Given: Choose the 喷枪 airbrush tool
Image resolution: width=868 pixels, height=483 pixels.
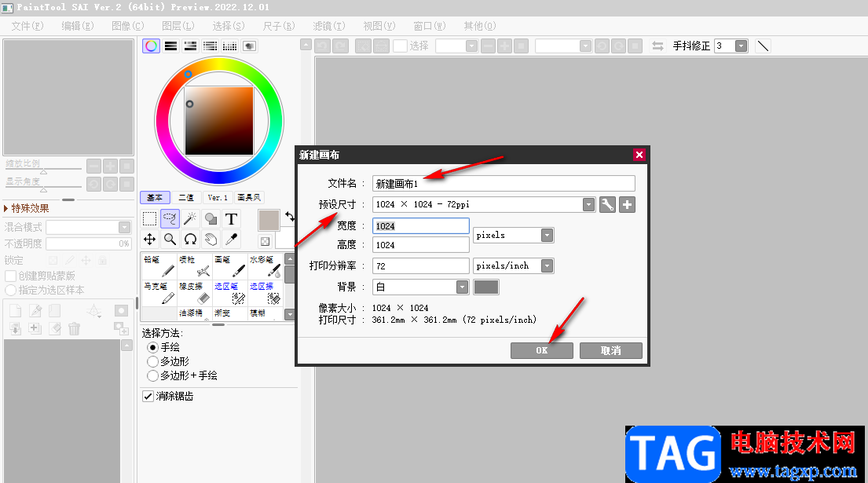Looking at the screenshot, I should click(x=194, y=266).
